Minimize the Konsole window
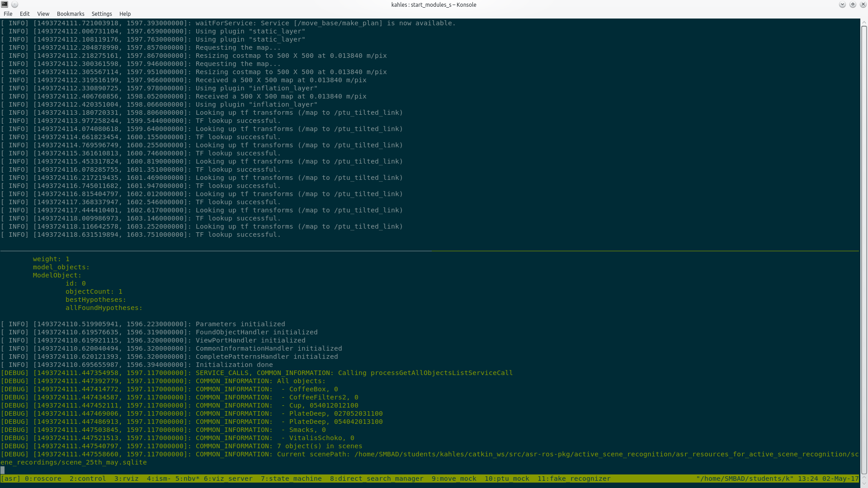Viewport: 868px width, 488px height. (842, 5)
